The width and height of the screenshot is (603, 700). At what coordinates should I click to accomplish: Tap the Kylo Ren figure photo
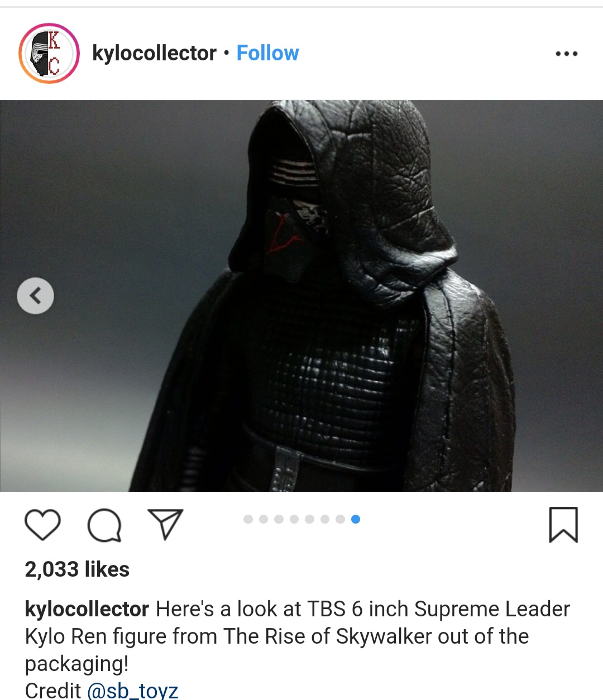point(301,296)
